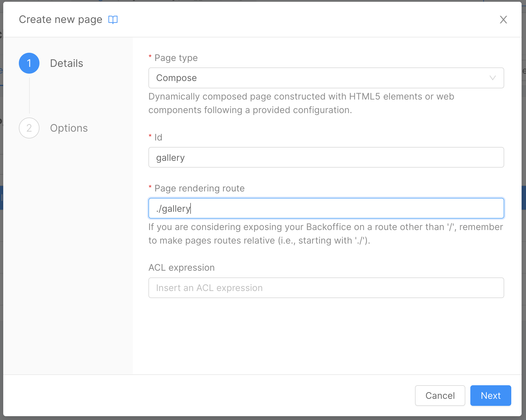Click the required asterisk beside Page rendering route
Viewport: 526px width, 420px height.
[150, 188]
